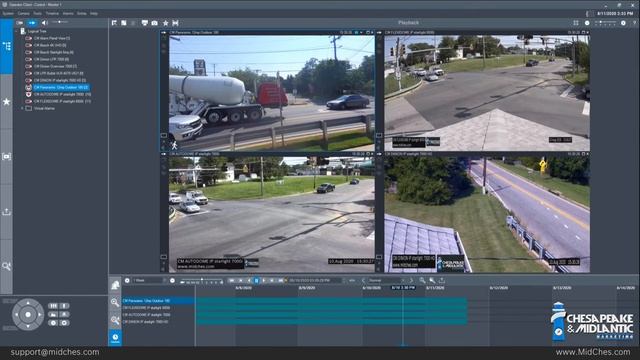This screenshot has width=640, height=360.
Task: Select the AUTODOME camera pane at bottom left
Action: tap(271, 215)
